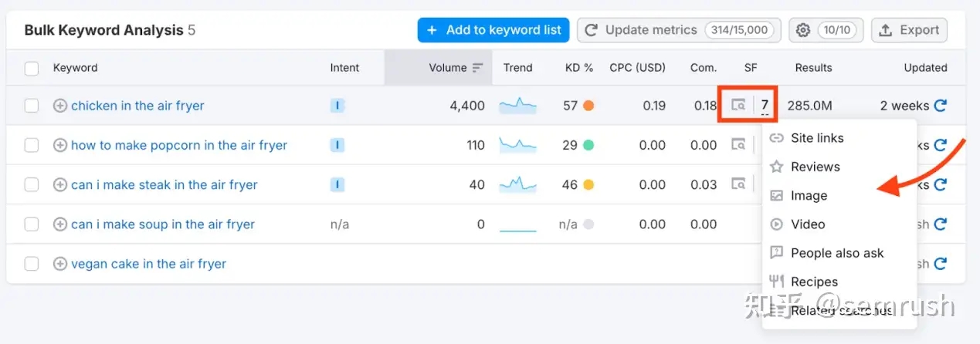Click plus icon beside 'can i make soup'
980x344 pixels.
point(60,224)
